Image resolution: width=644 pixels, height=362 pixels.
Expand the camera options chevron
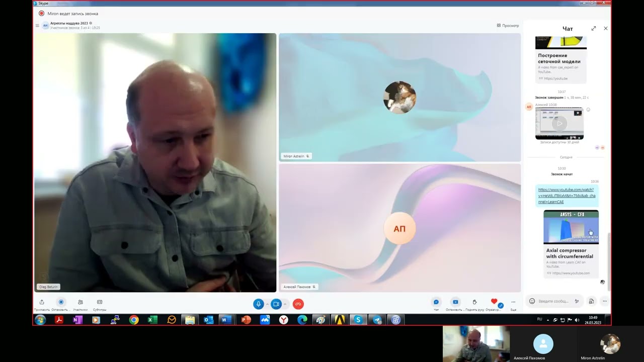(285, 304)
